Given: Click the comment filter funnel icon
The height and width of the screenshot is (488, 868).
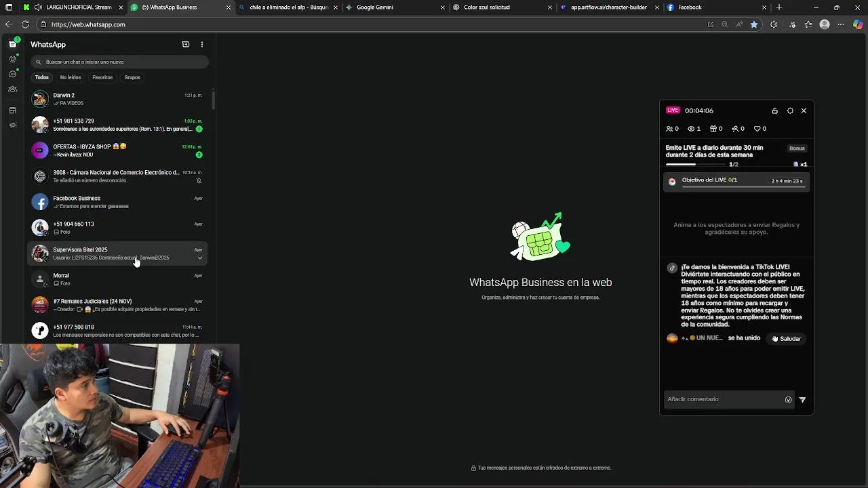Looking at the screenshot, I should (802, 400).
